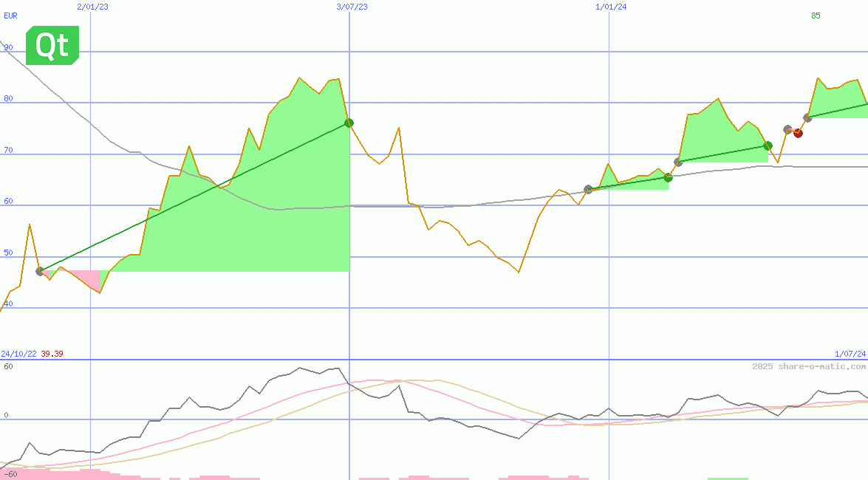Click the last green marker dot before the red dot

pos(768,145)
